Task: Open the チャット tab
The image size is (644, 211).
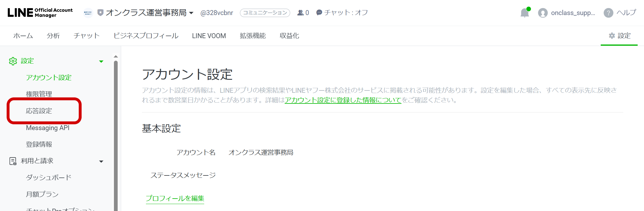Action: (x=87, y=36)
